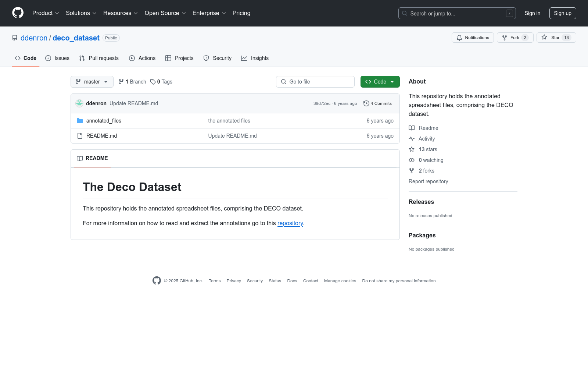This screenshot has height=368, width=588.
Task: Open the master branch selector
Action: [x=92, y=82]
